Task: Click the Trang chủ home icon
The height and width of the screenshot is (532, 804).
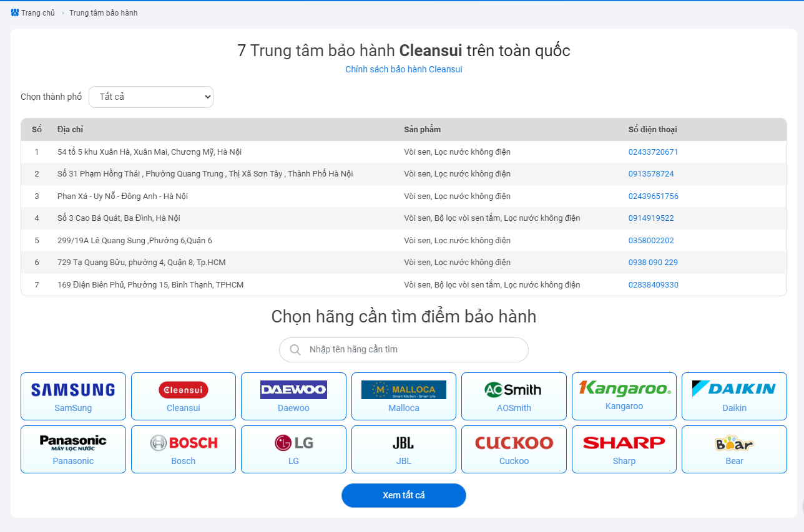Action: pos(15,13)
